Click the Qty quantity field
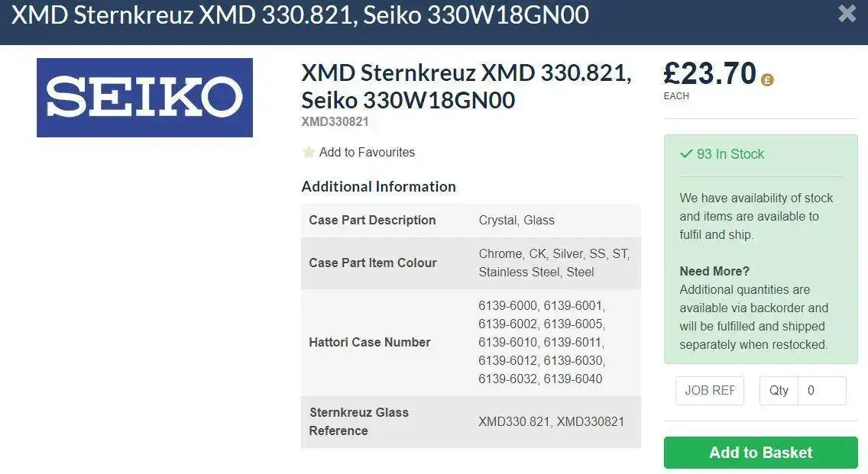Image resolution: width=868 pixels, height=474 pixels. click(x=821, y=391)
